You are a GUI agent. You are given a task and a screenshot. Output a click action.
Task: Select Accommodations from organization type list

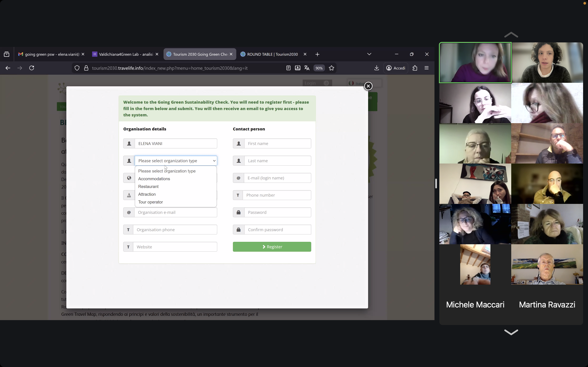(154, 179)
